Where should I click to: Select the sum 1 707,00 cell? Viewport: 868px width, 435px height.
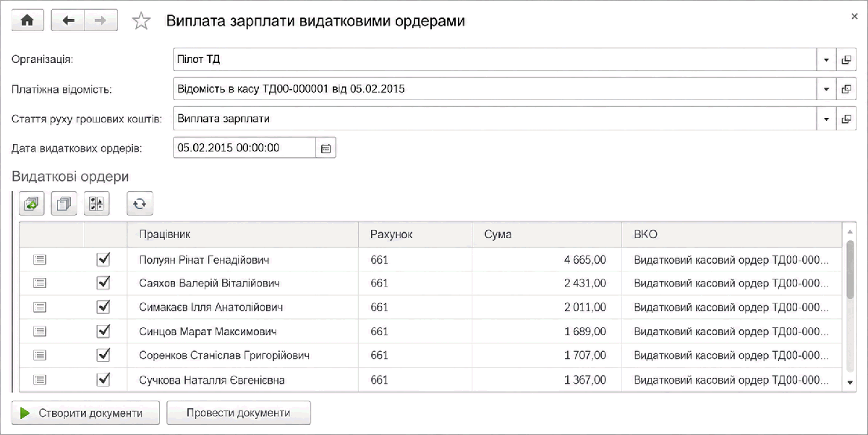tap(548, 355)
